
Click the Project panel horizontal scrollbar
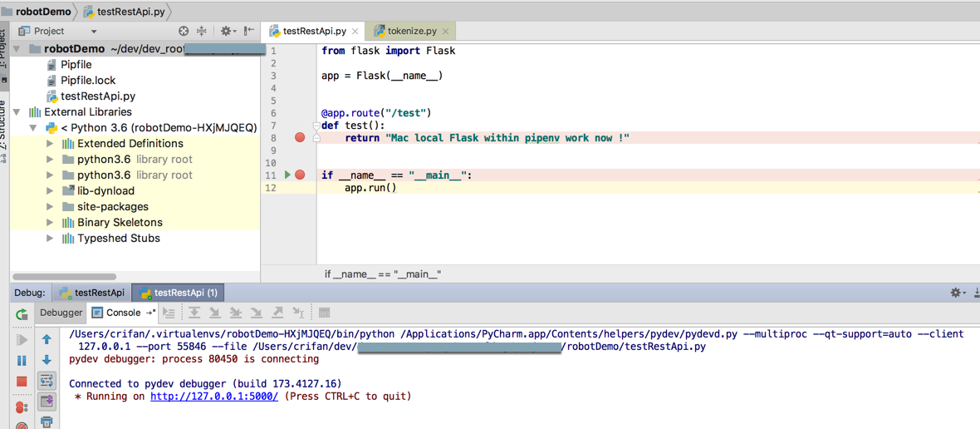click(65, 276)
